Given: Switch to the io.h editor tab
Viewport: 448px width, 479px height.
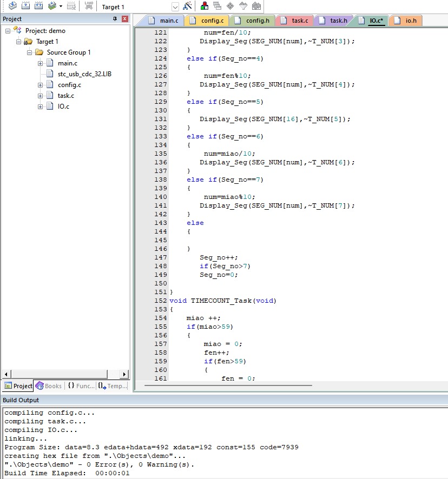Looking at the screenshot, I should [406, 21].
